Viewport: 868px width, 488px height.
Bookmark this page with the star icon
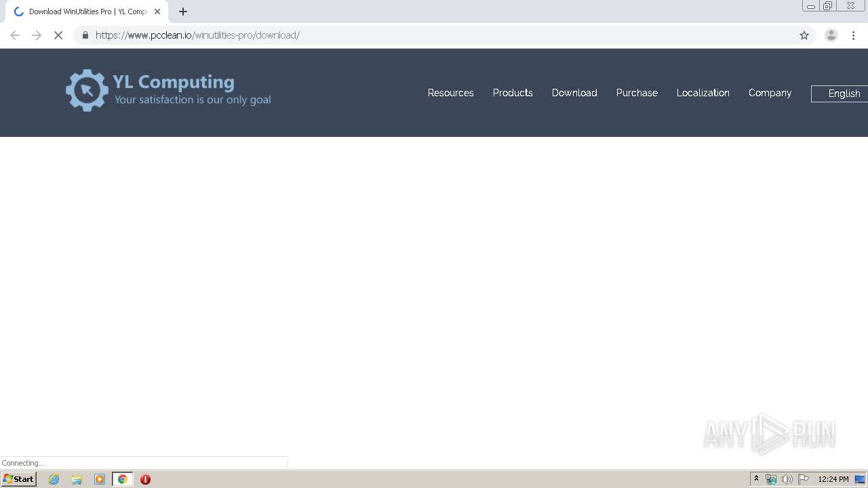tap(804, 35)
